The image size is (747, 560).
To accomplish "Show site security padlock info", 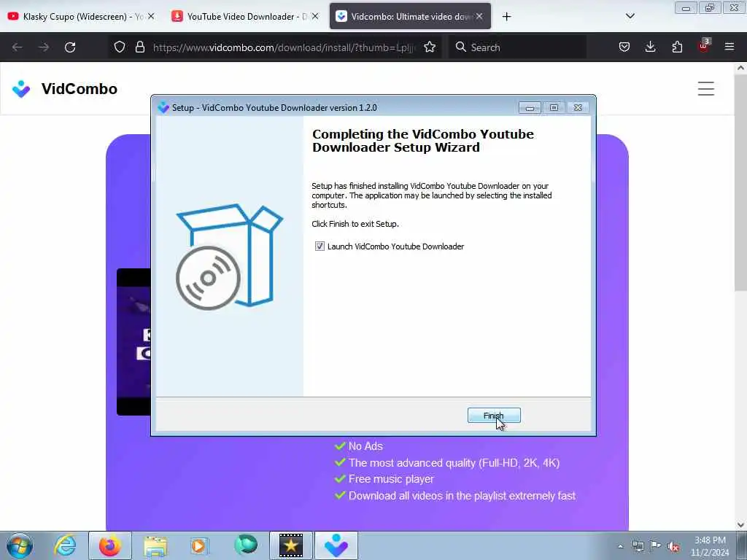I will pyautogui.click(x=139, y=47).
